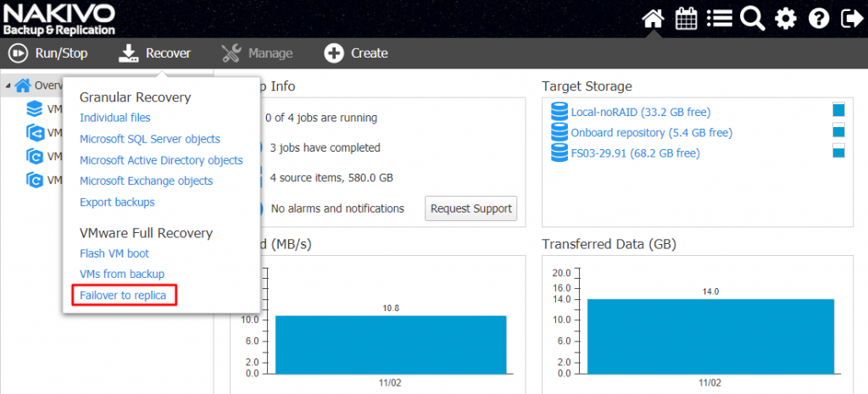868x394 pixels.
Task: Select Failover to replica
Action: tap(123, 295)
